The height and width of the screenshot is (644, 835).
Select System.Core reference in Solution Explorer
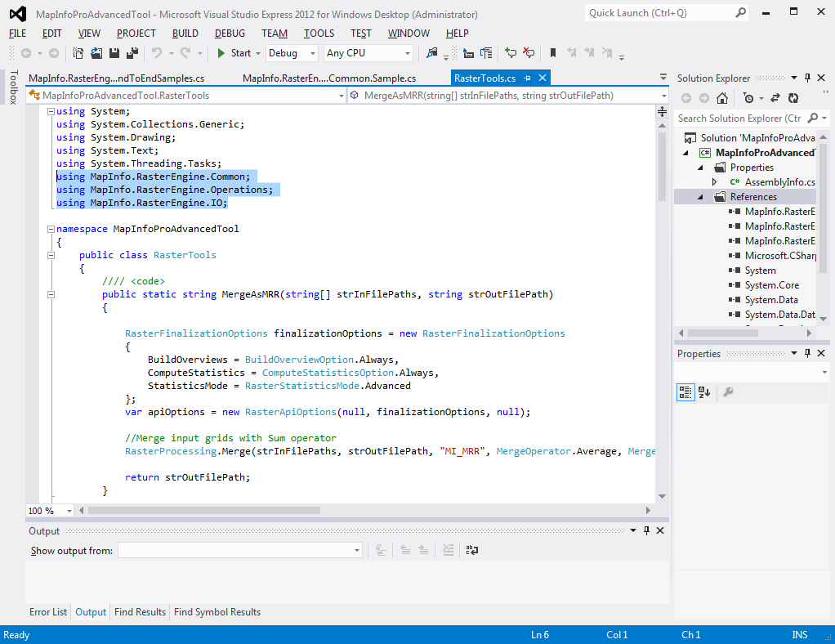pyautogui.click(x=771, y=285)
